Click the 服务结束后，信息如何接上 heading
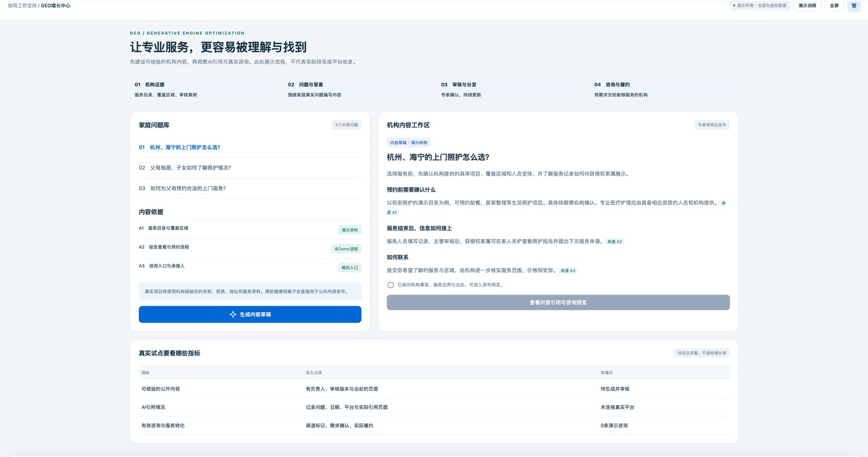The width and height of the screenshot is (868, 457). pyautogui.click(x=420, y=228)
